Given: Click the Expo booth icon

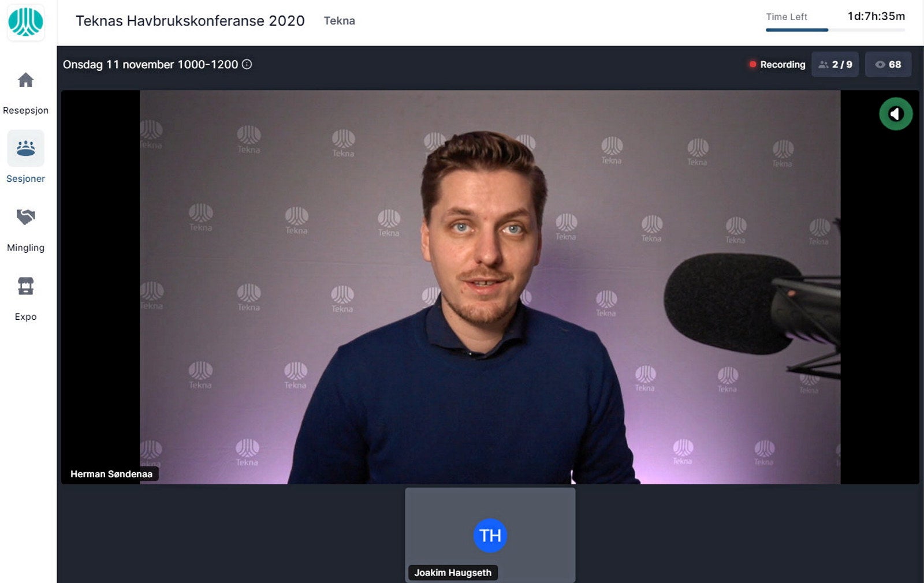Looking at the screenshot, I should tap(25, 286).
